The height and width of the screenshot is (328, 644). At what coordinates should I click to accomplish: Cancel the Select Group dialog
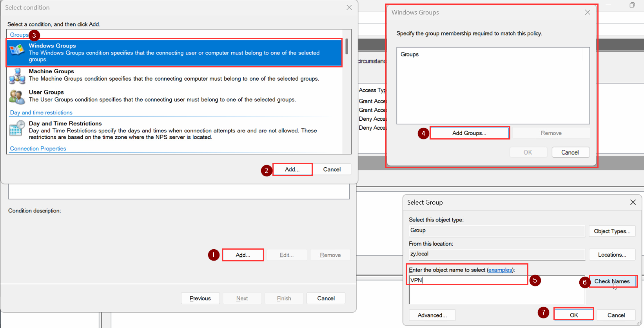click(x=616, y=315)
